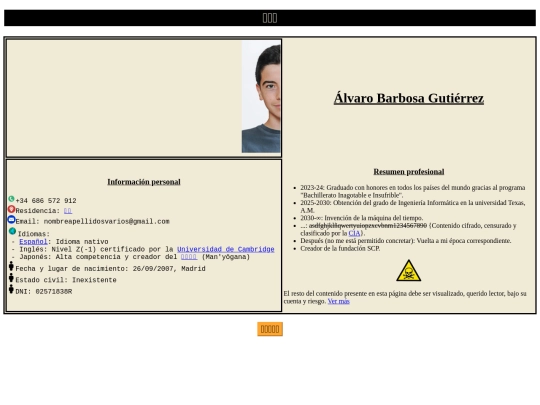Click the Información personal heading
Screen dimensions: 540x405
144,182
